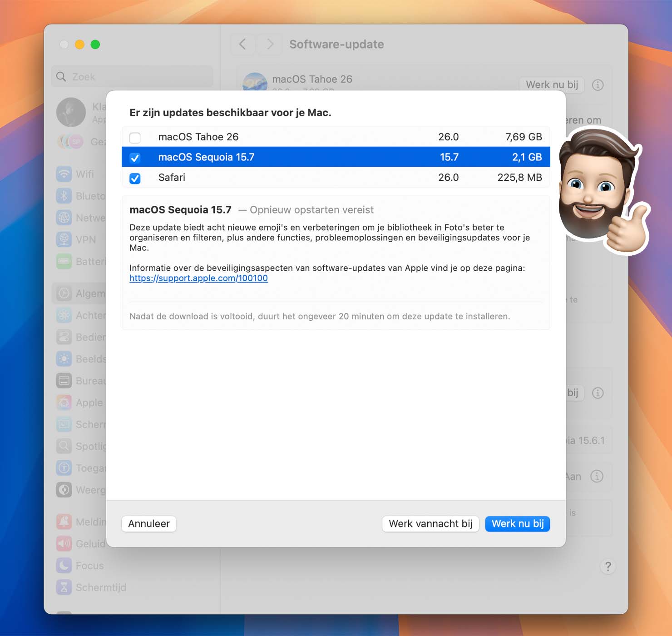Viewport: 672px width, 636px height.
Task: Open the VPN sidebar icon
Action: point(64,239)
